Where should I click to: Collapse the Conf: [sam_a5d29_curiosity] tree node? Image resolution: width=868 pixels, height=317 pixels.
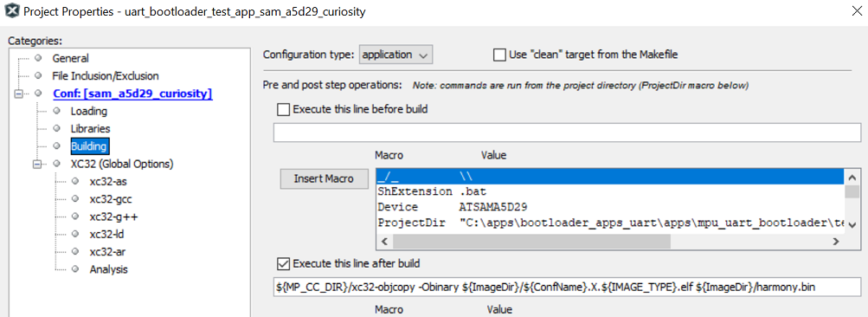pyautogui.click(x=19, y=94)
